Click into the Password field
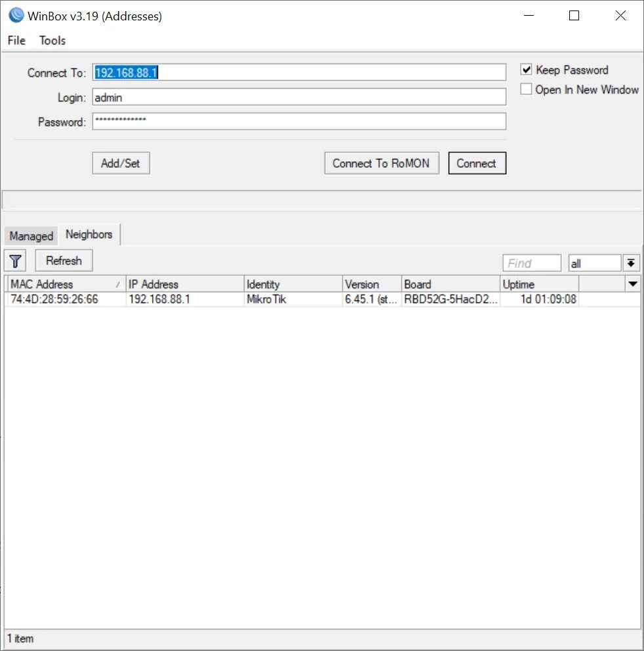The height and width of the screenshot is (651, 644). tap(299, 121)
